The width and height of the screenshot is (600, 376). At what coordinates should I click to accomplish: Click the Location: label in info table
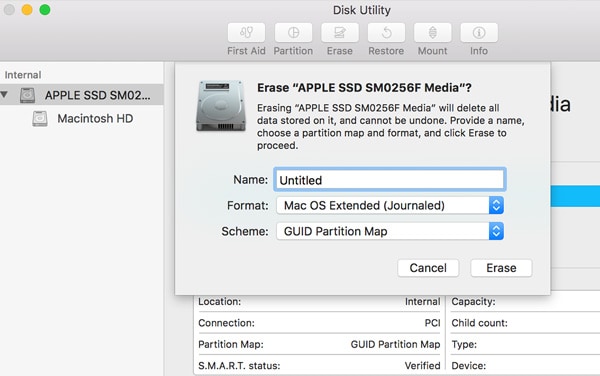pos(220,301)
